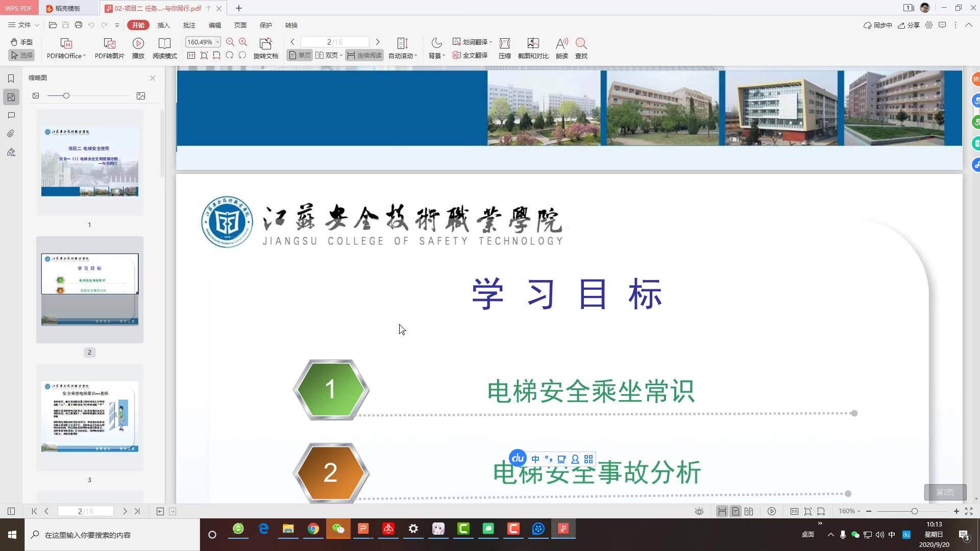Zoom in with the plus magnifier
Viewport: 980px width, 551px height.
point(243,42)
